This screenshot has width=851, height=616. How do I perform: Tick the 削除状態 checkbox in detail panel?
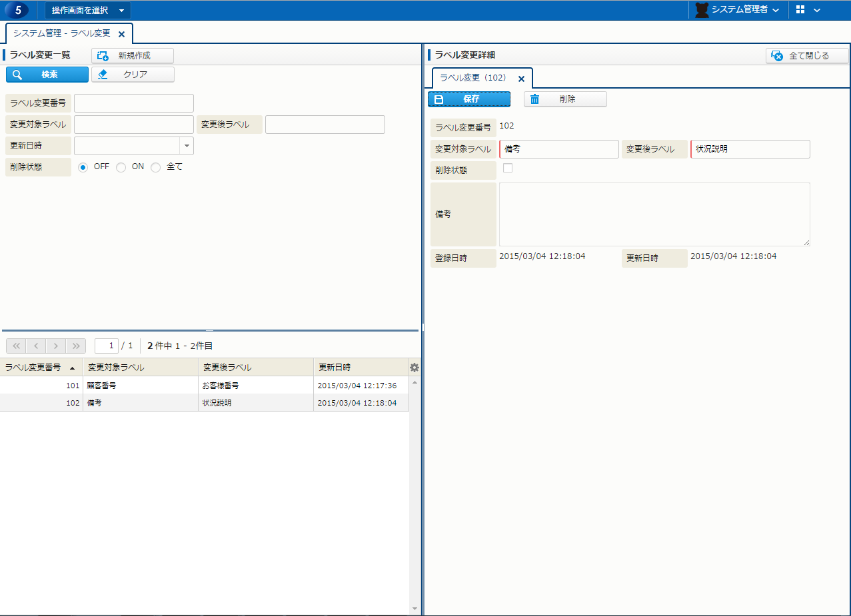508,168
